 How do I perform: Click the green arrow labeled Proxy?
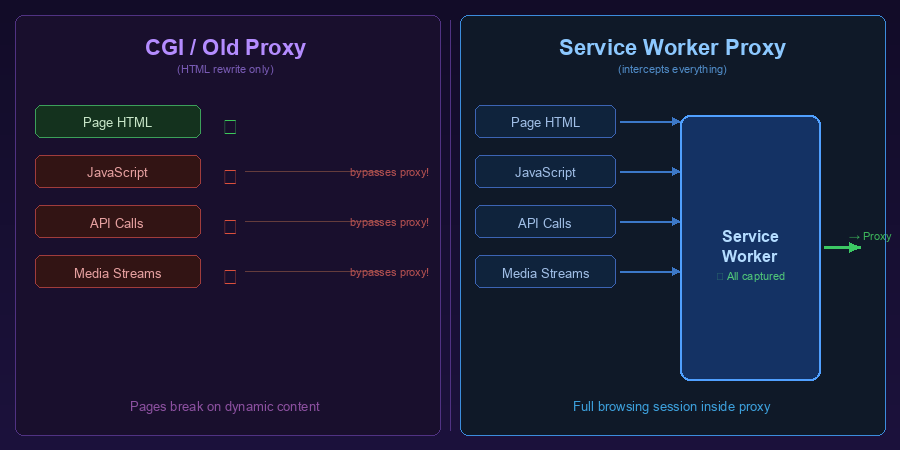click(841, 247)
